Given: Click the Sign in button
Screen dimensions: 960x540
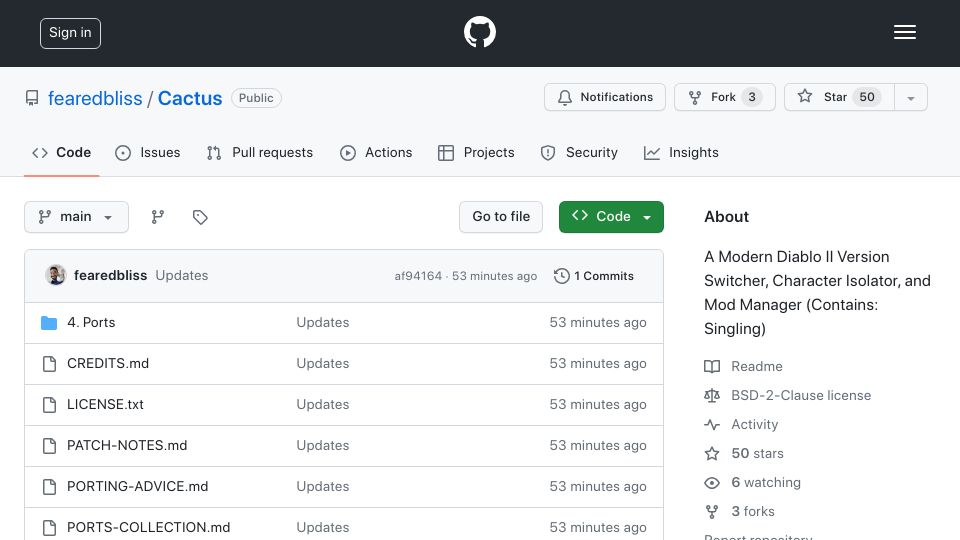Looking at the screenshot, I should coord(70,33).
